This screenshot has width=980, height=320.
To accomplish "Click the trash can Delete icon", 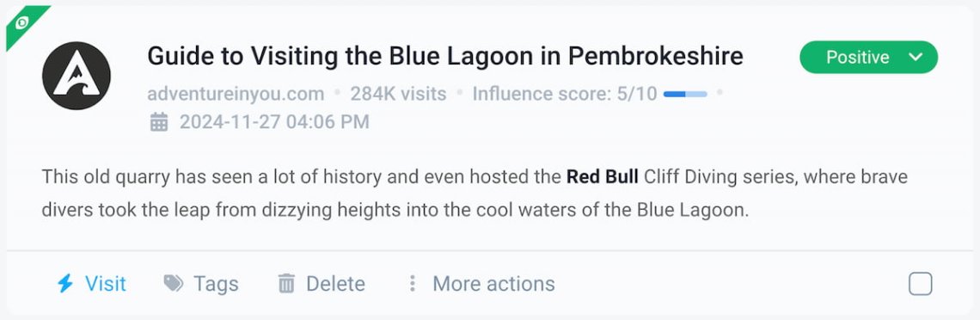I will point(285,284).
